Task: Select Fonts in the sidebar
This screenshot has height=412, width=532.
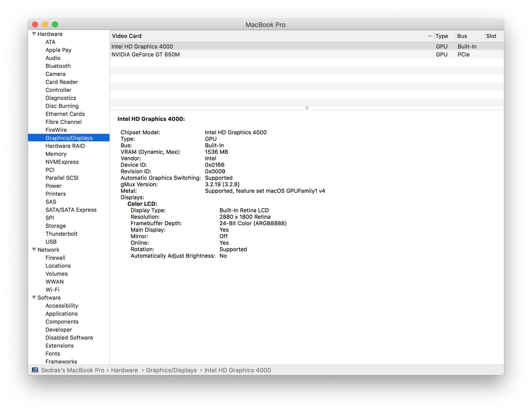Action: pyautogui.click(x=53, y=354)
